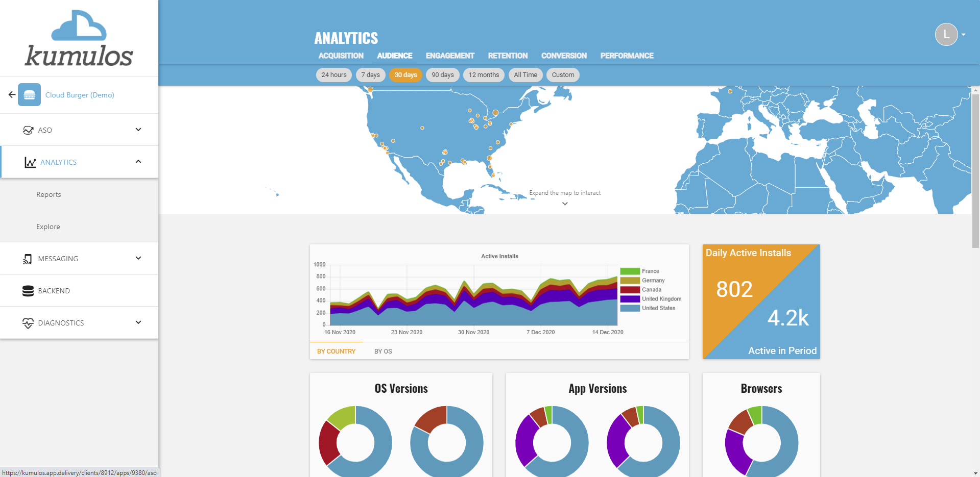
Task: Click the Messaging phone icon
Action: [x=28, y=259]
